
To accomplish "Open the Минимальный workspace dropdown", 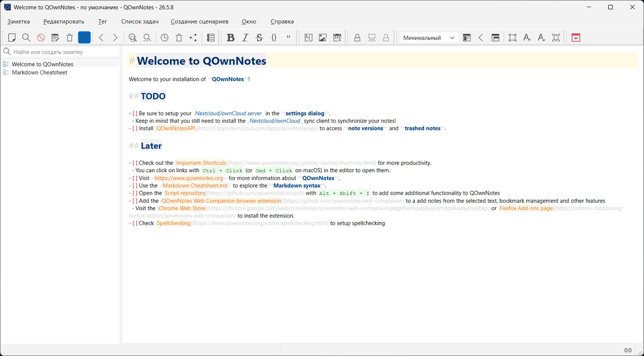I will [429, 38].
